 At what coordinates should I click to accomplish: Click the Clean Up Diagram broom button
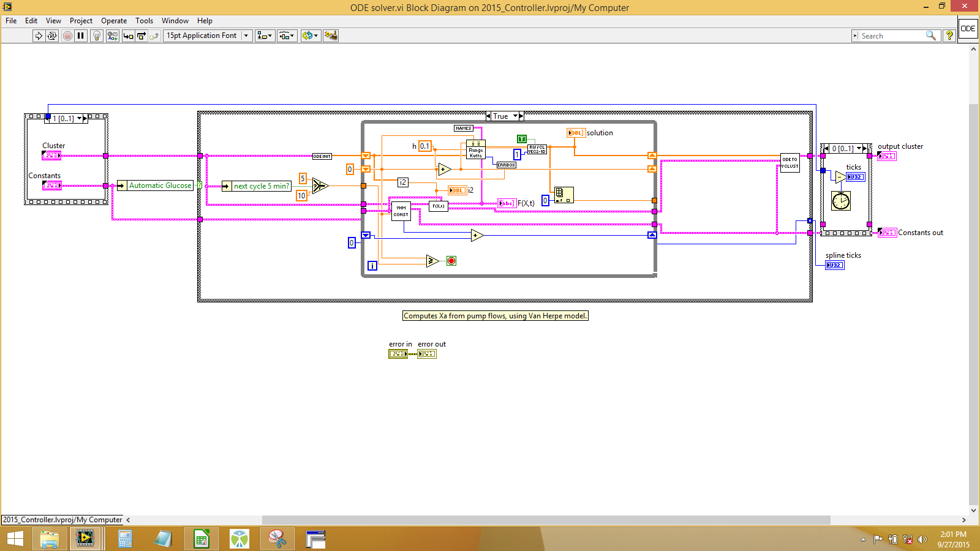(331, 36)
